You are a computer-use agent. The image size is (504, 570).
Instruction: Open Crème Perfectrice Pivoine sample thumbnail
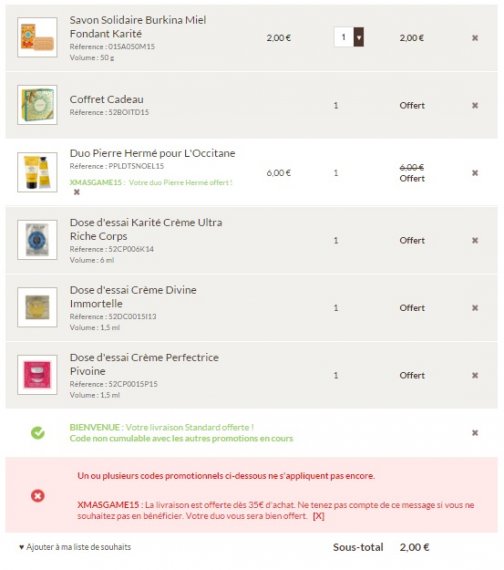[x=37, y=375]
